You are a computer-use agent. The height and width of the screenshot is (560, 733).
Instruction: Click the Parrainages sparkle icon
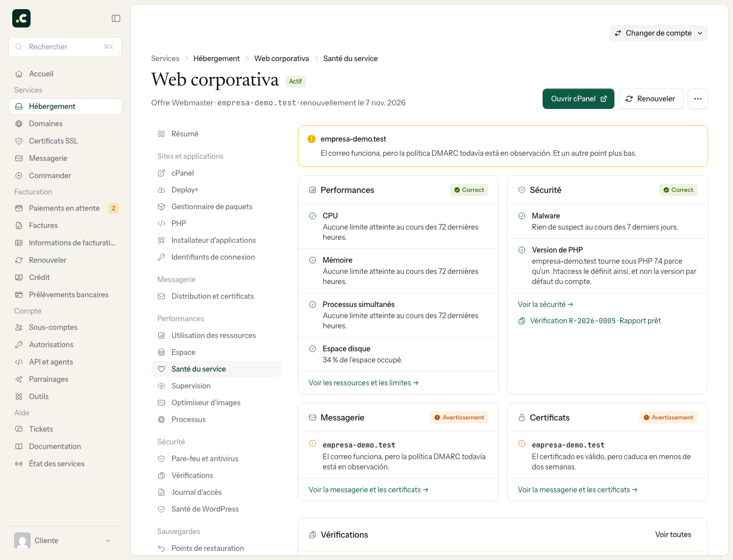tap(19, 379)
